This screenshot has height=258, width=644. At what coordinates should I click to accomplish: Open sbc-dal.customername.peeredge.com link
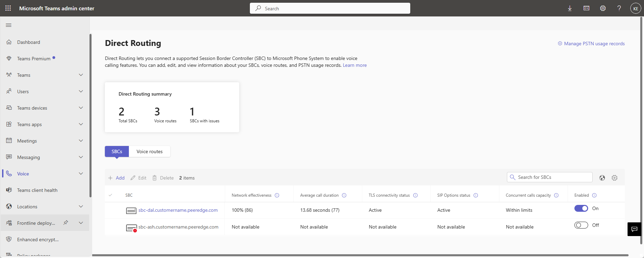click(178, 210)
